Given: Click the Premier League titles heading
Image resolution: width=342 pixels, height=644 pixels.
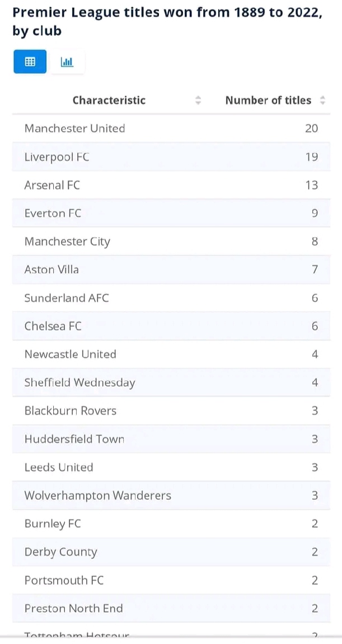Looking at the screenshot, I should [x=167, y=22].
